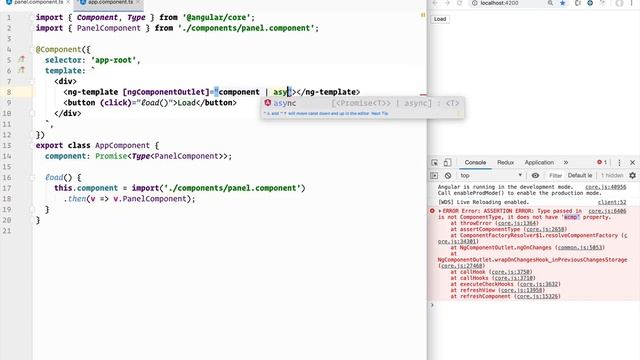The width and height of the screenshot is (640, 360).
Task: Open the site information icon beside localhost:4200
Action: (x=474, y=3)
